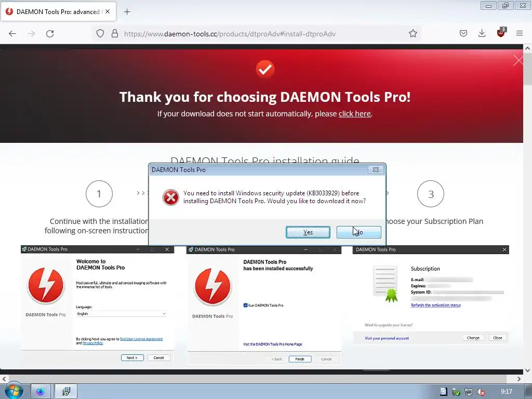The height and width of the screenshot is (399, 532).
Task: Click 'Choose your Subscription Plan' text
Action: [x=434, y=221]
